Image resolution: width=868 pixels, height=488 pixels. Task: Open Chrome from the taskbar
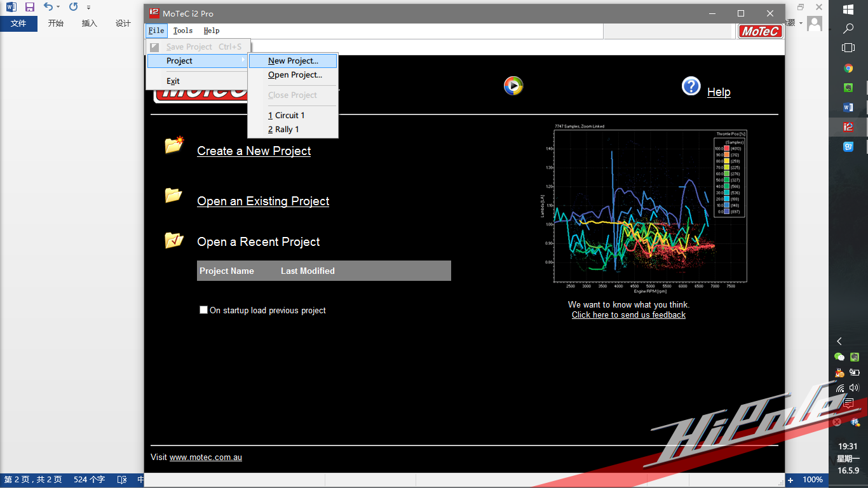click(x=848, y=68)
